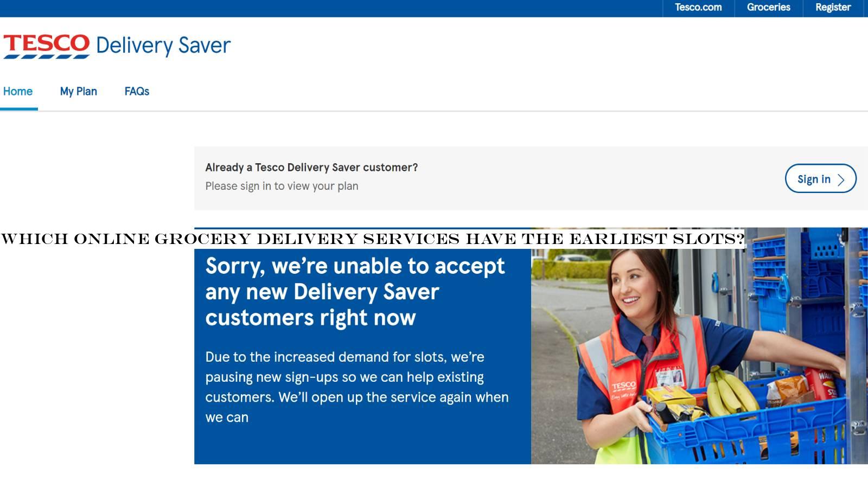Screen dimensions: 868x488
Task: Click the 'Sorry, we're unable to accept' heading
Action: coord(355,292)
